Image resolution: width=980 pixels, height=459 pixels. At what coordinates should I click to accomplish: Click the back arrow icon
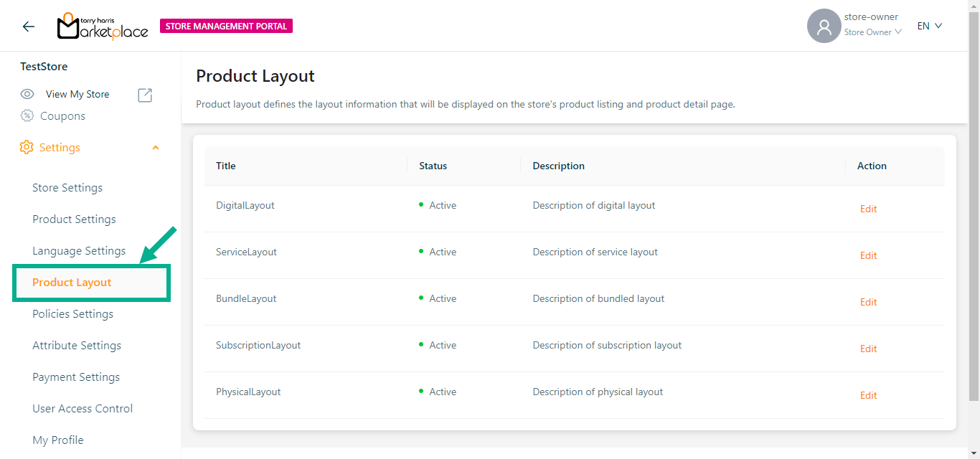click(29, 27)
